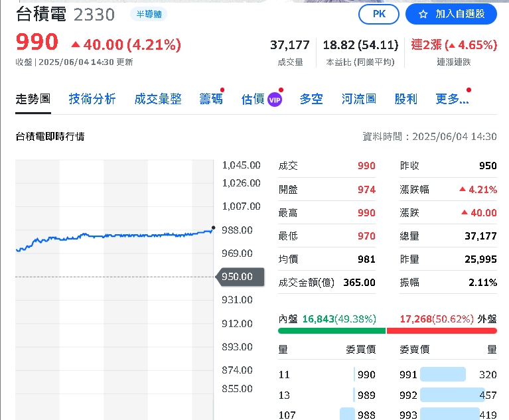
Task: Expand the 更多... menu
Action: [x=452, y=99]
